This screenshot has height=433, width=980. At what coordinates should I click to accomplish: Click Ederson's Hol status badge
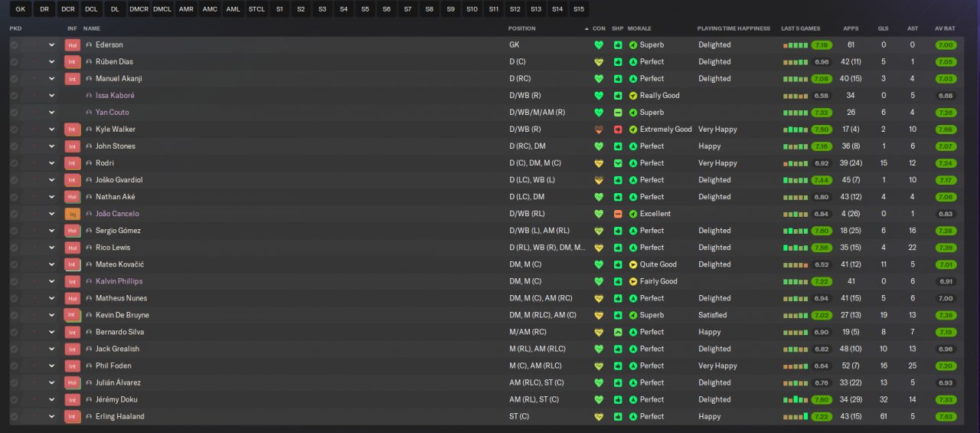pyautogui.click(x=73, y=45)
